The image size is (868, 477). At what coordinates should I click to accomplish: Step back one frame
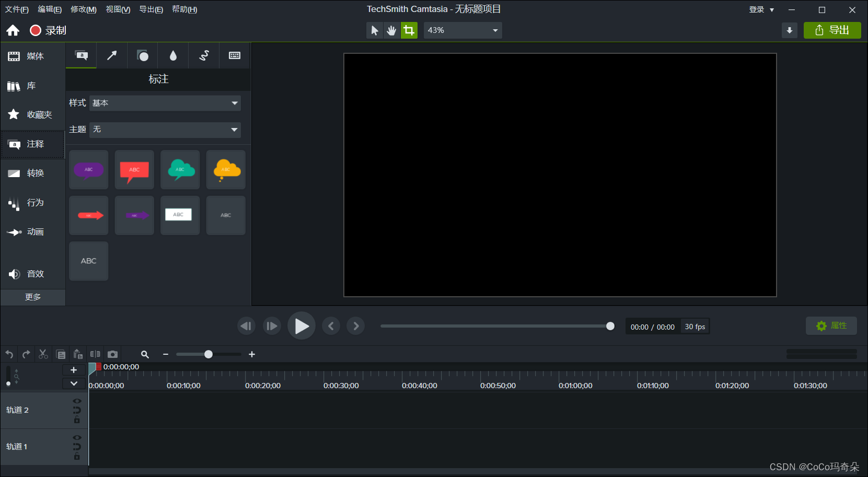click(x=246, y=326)
